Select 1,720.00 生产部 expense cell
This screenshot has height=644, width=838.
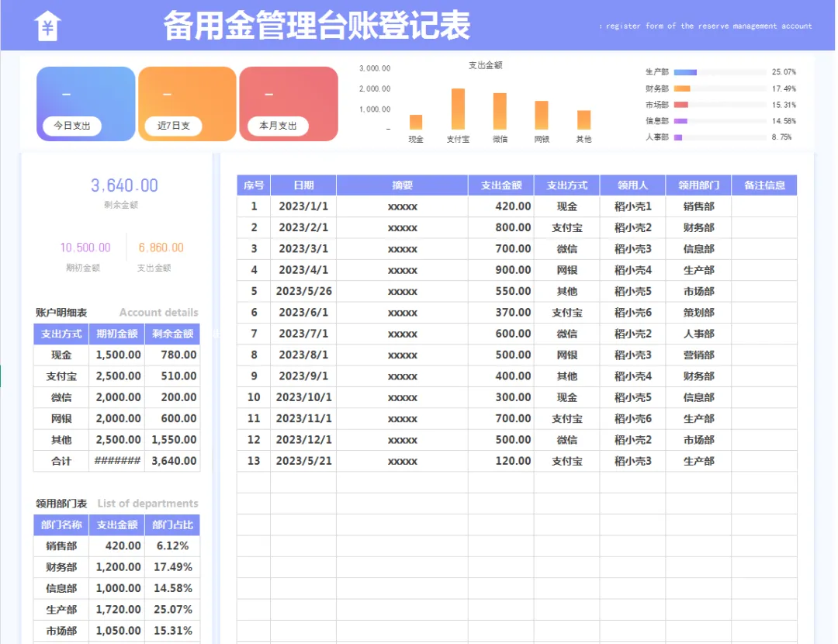click(117, 609)
